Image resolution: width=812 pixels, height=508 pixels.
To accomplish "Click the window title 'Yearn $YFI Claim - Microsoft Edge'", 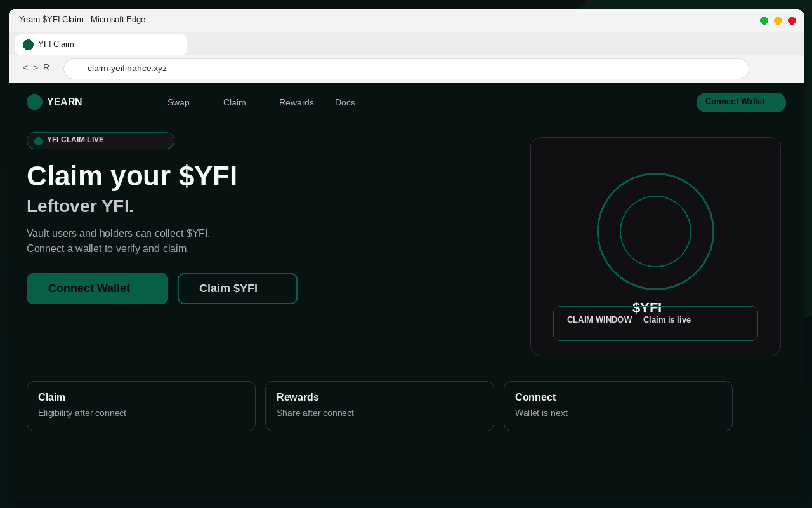I will click(82, 20).
